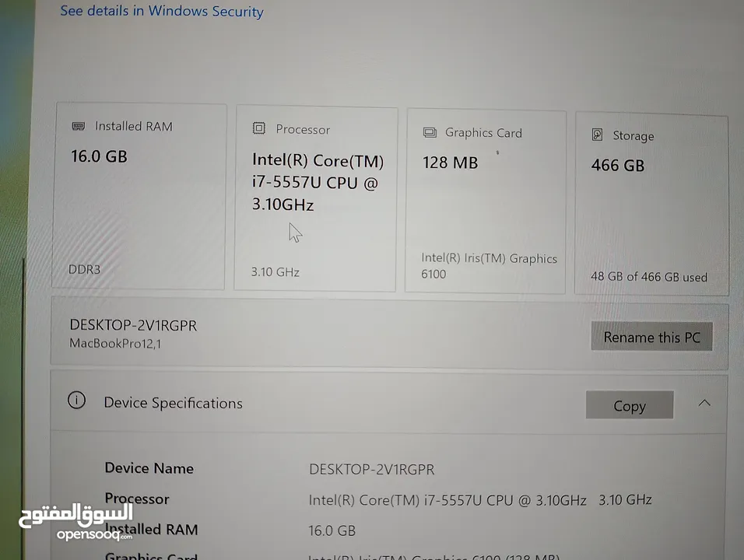
Task: Click the Processor card title
Action: (303, 129)
